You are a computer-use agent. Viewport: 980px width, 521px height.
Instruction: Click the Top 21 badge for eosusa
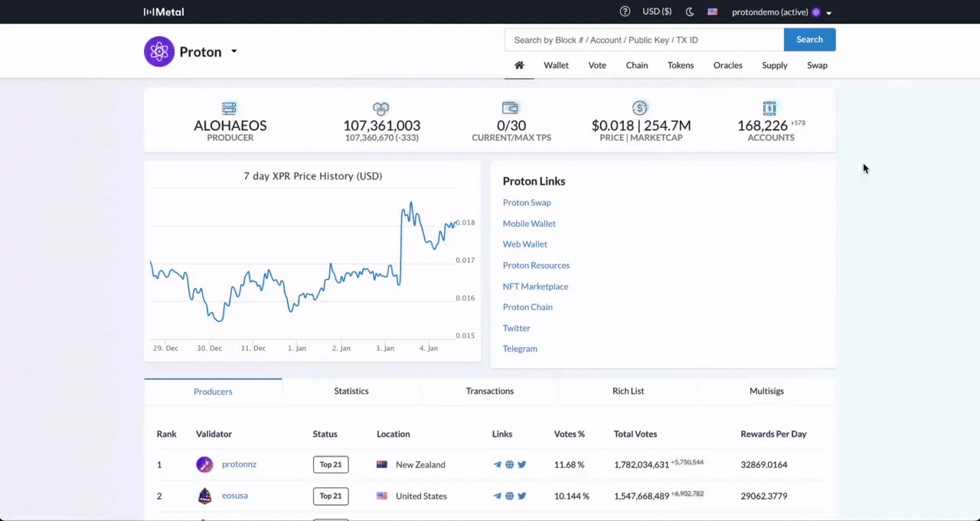331,496
